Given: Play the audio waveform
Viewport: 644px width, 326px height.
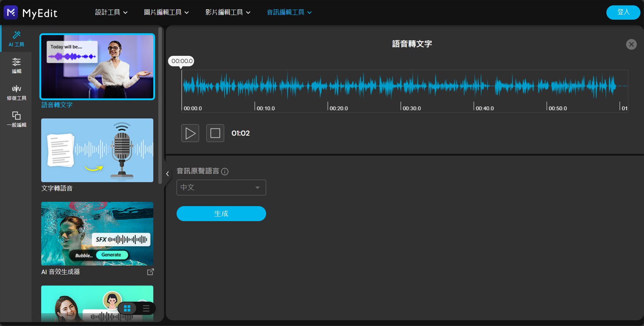Looking at the screenshot, I should tap(190, 133).
